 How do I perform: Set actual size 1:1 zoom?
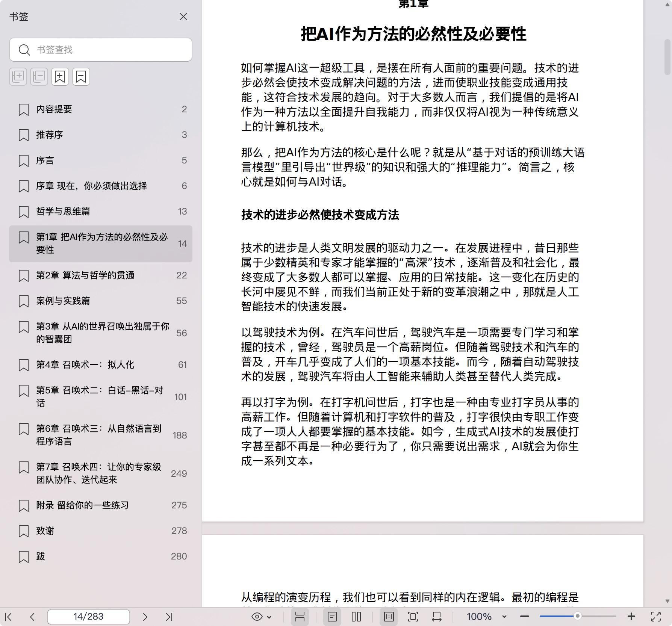pos(389,617)
